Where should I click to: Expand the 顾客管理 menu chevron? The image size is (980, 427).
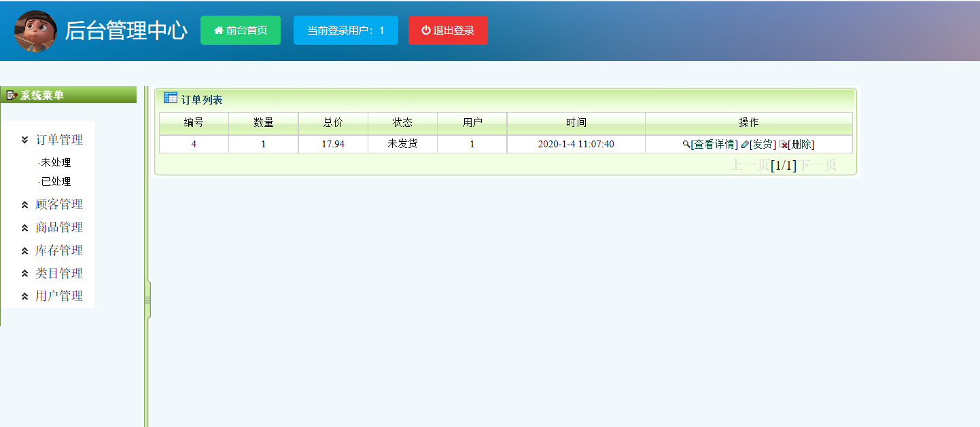(25, 204)
